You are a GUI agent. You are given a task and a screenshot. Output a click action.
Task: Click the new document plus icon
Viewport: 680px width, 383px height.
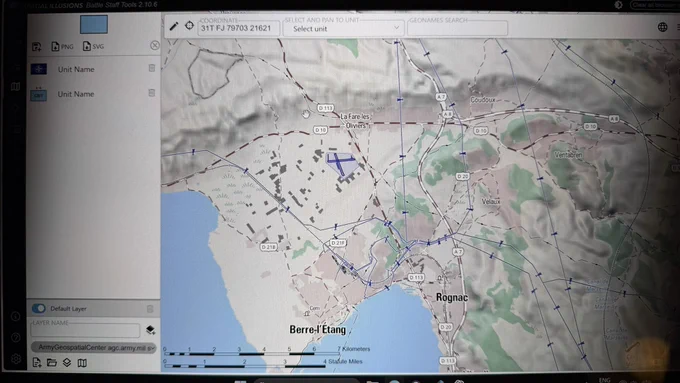[37, 363]
